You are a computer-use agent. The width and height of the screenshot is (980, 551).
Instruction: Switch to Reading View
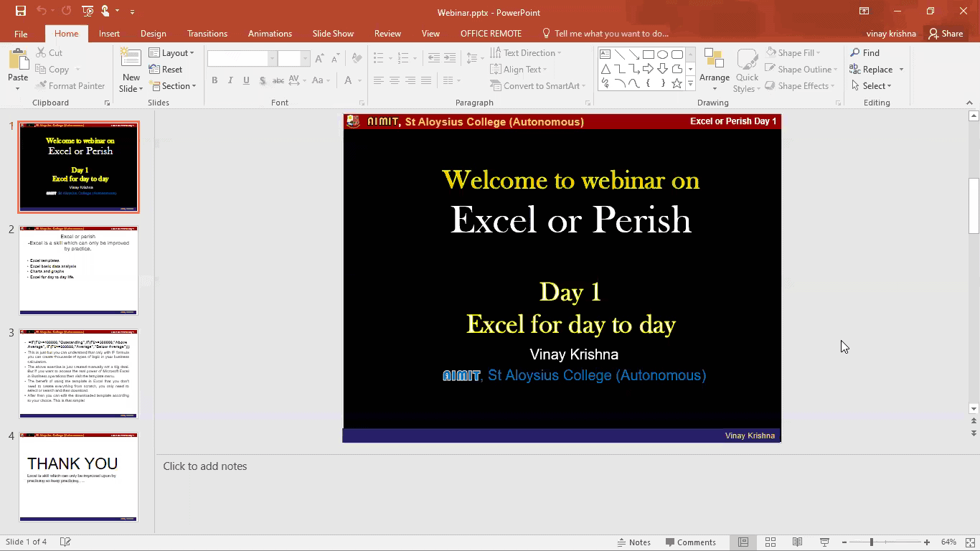(797, 542)
